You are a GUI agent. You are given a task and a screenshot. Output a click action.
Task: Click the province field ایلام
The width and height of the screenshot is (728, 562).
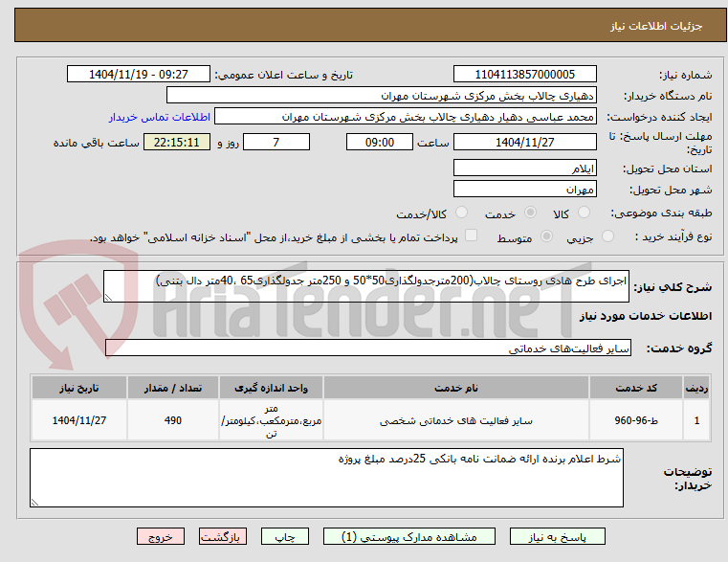click(524, 168)
